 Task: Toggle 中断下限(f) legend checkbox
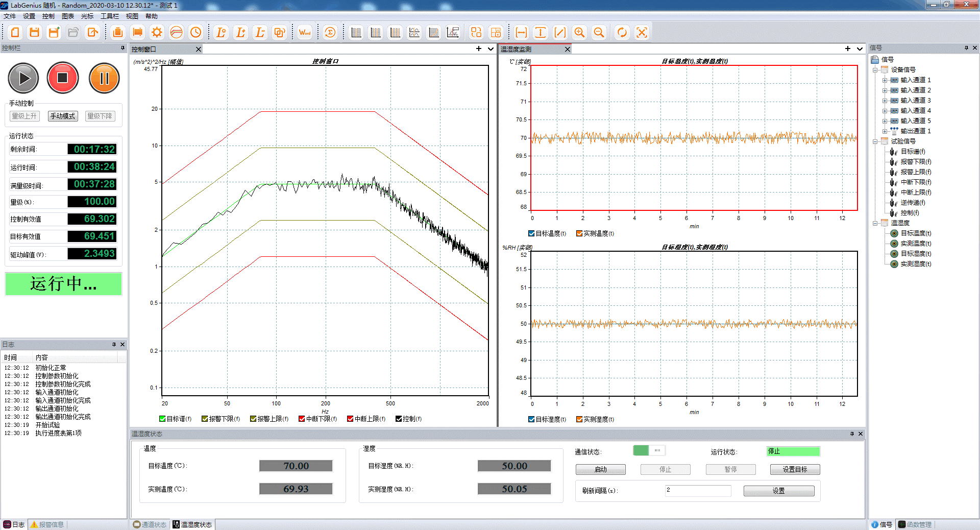point(302,419)
